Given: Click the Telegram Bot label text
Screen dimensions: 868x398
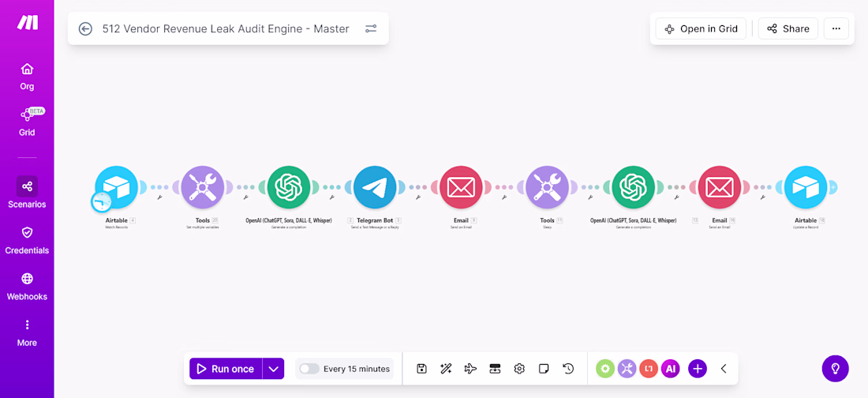Looking at the screenshot, I should pos(375,220).
